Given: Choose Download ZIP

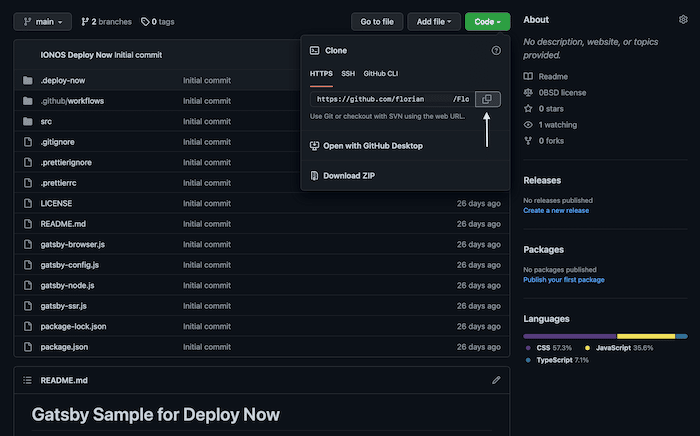Looking at the screenshot, I should [349, 176].
